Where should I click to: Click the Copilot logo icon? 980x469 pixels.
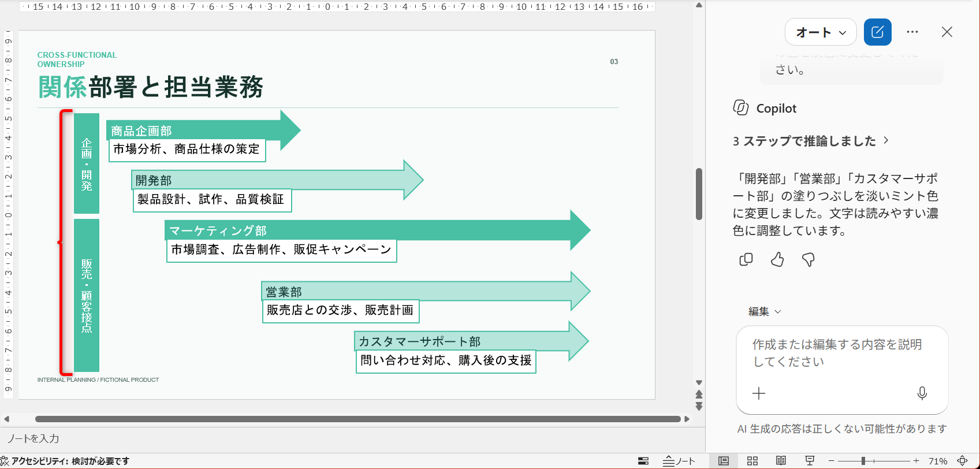741,108
